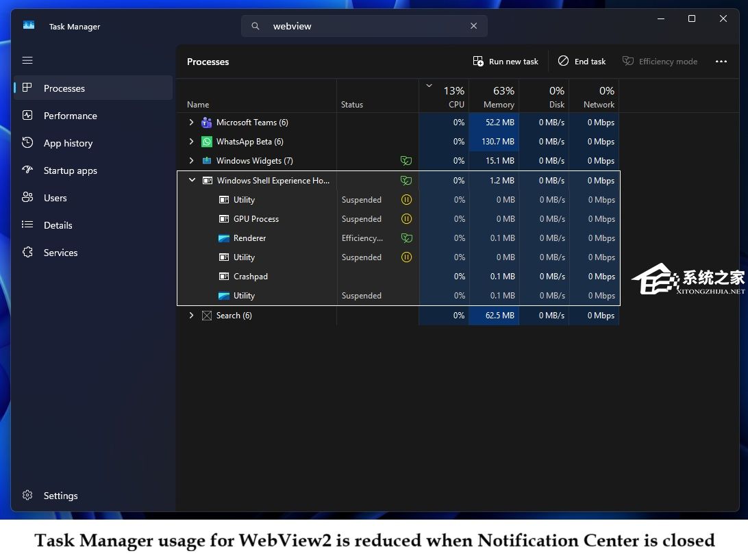This screenshot has height=560, width=748.
Task: Click the hamburger navigation menu icon
Action: pos(27,60)
